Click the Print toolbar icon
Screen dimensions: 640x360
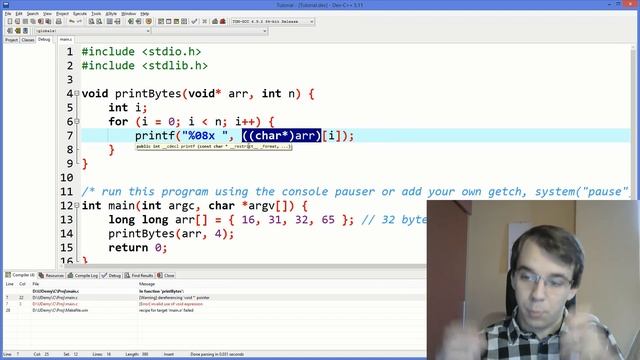pyautogui.click(x=59, y=21)
